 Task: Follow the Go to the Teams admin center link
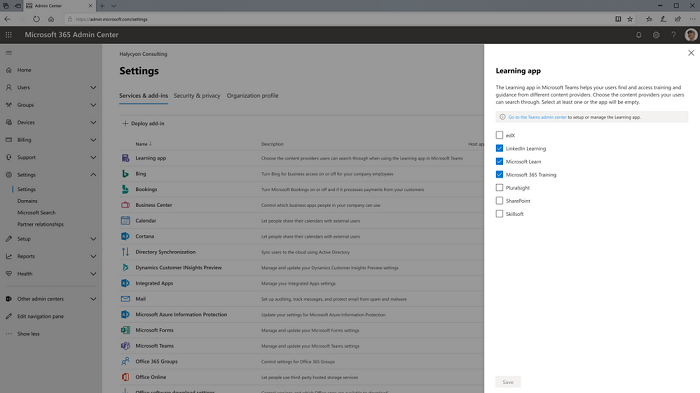537,117
